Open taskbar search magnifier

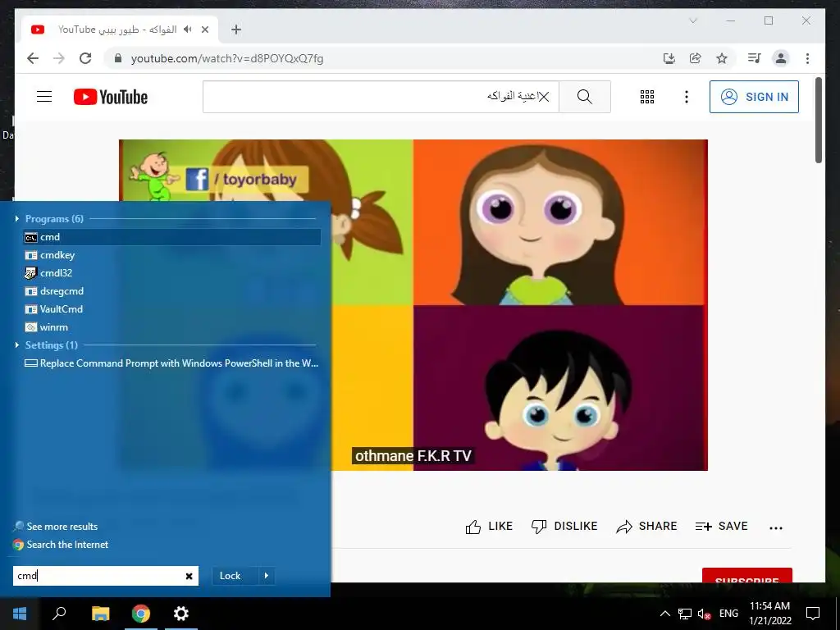click(59, 614)
